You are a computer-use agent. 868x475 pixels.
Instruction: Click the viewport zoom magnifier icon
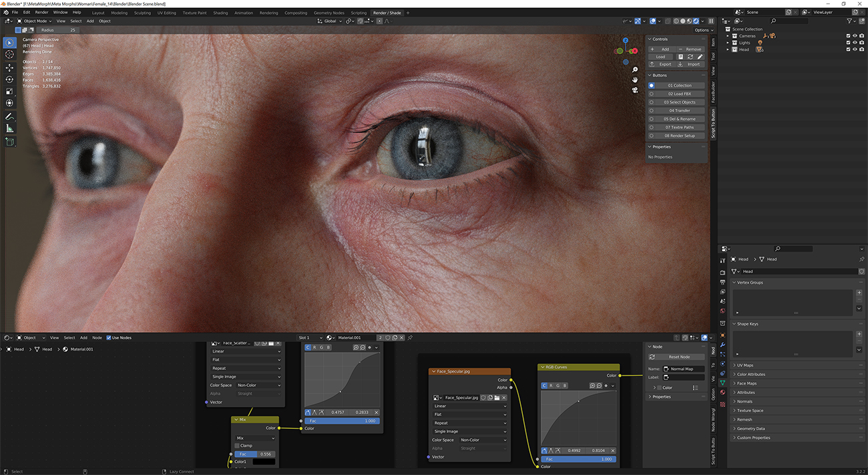[x=634, y=69]
